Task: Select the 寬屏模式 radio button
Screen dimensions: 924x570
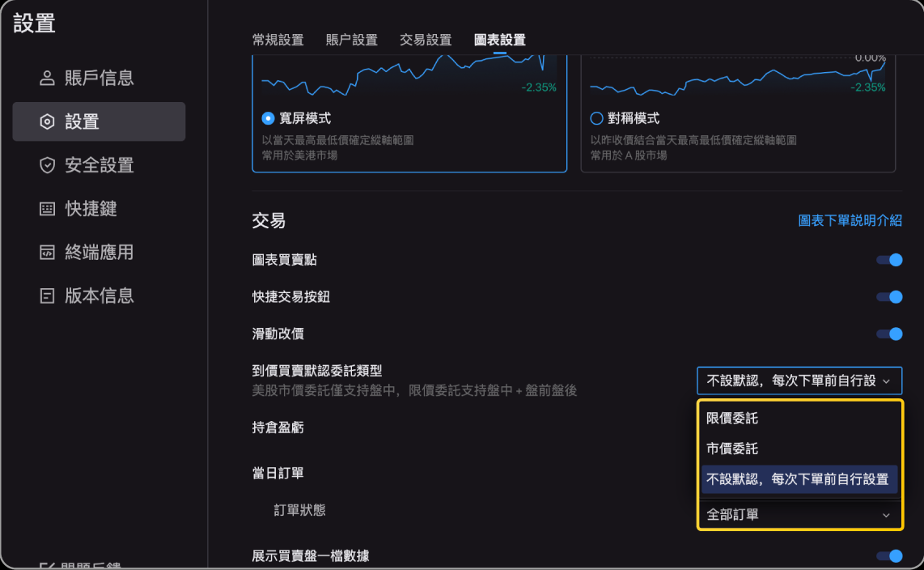Action: pos(269,118)
